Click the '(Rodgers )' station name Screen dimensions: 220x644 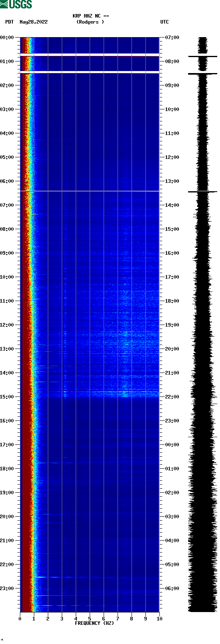90,22
